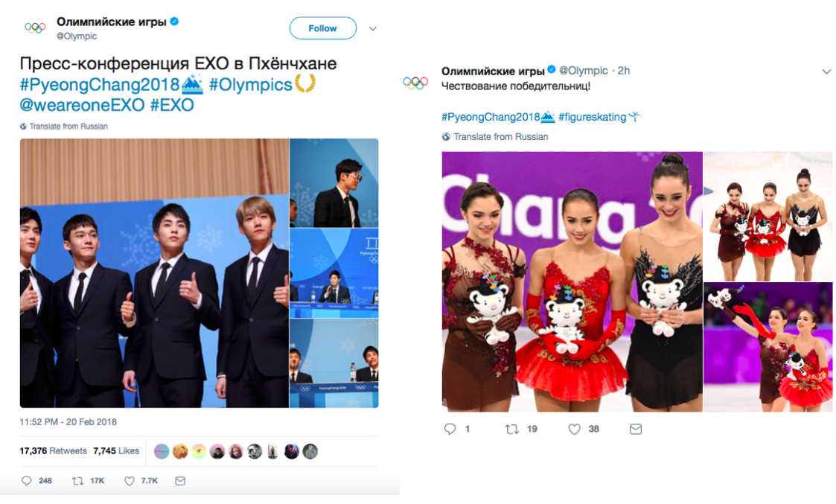Translate the EXO tweet from Russian
This screenshot has width=836, height=504.
coord(68,127)
